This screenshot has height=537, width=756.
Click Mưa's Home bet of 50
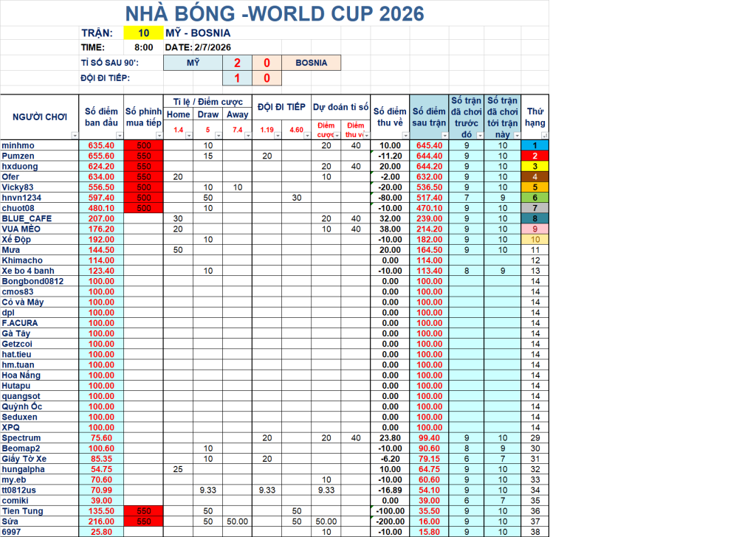(178, 250)
